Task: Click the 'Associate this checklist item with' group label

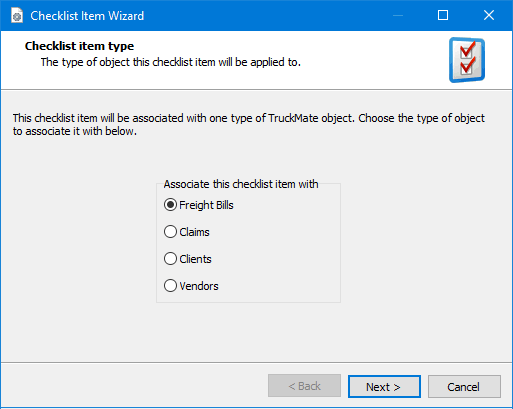Action: pos(241,184)
